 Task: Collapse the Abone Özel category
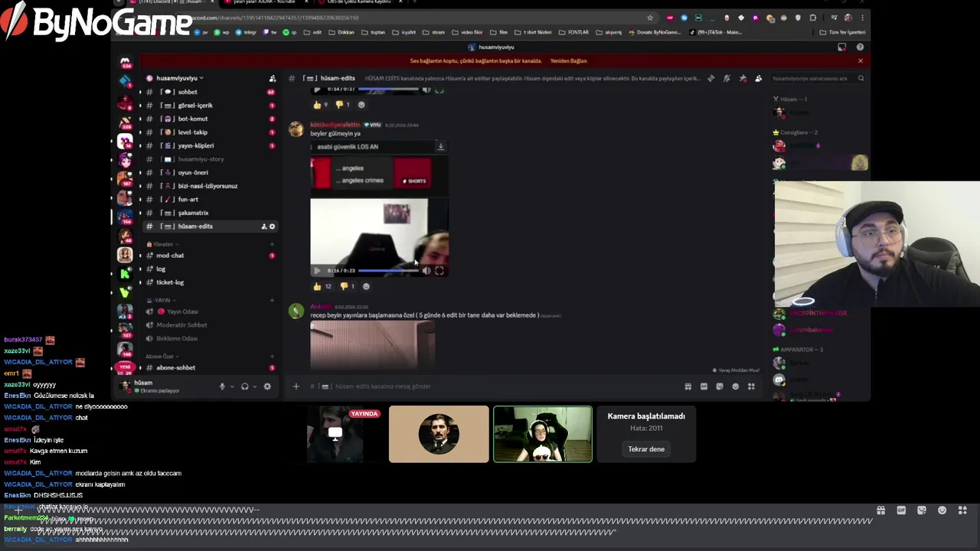(161, 356)
